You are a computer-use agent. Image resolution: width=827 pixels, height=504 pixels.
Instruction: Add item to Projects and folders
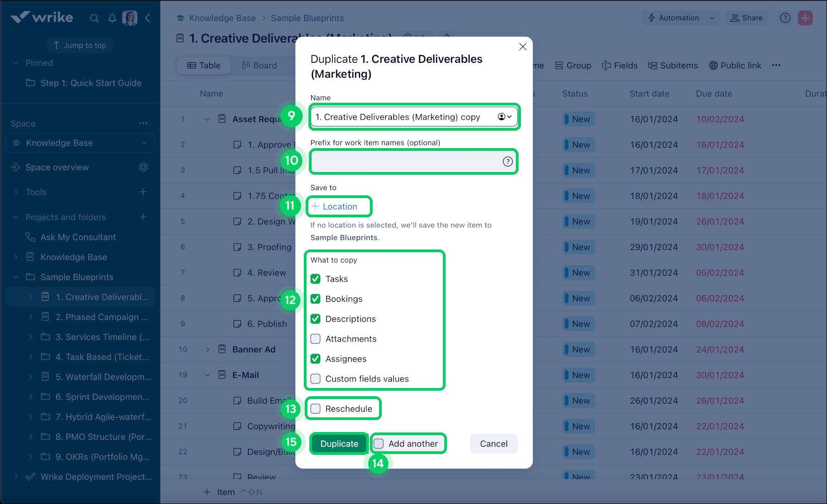143,217
